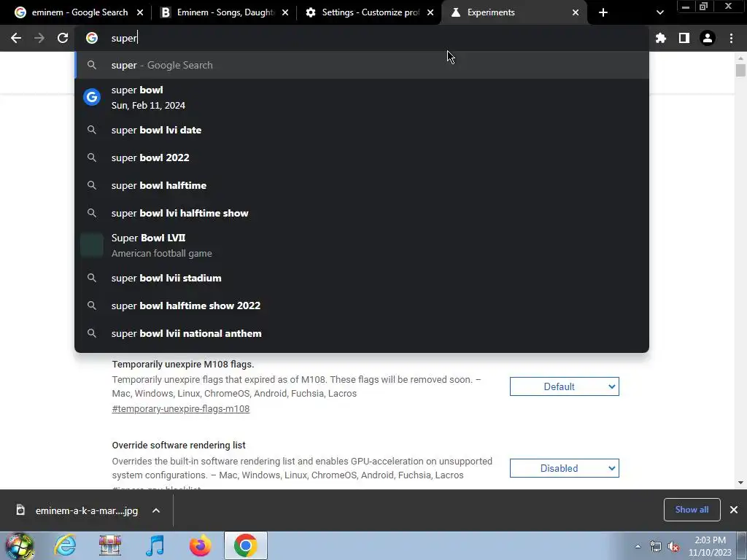Screen dimensions: 747x560
Task: Open Chrome's three-dot menu
Action: pos(731,38)
